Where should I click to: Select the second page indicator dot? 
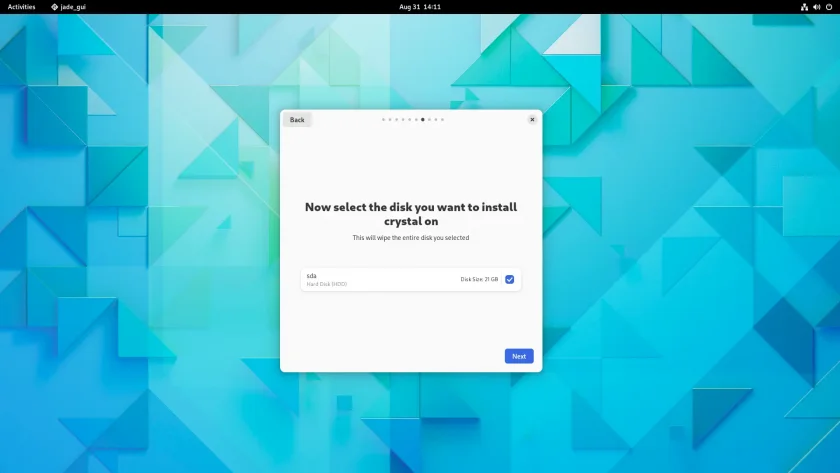coord(390,119)
